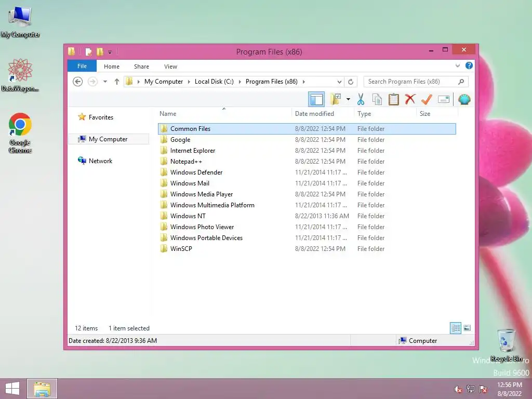
Task: Select the Windows Mail folder
Action: 307,183
